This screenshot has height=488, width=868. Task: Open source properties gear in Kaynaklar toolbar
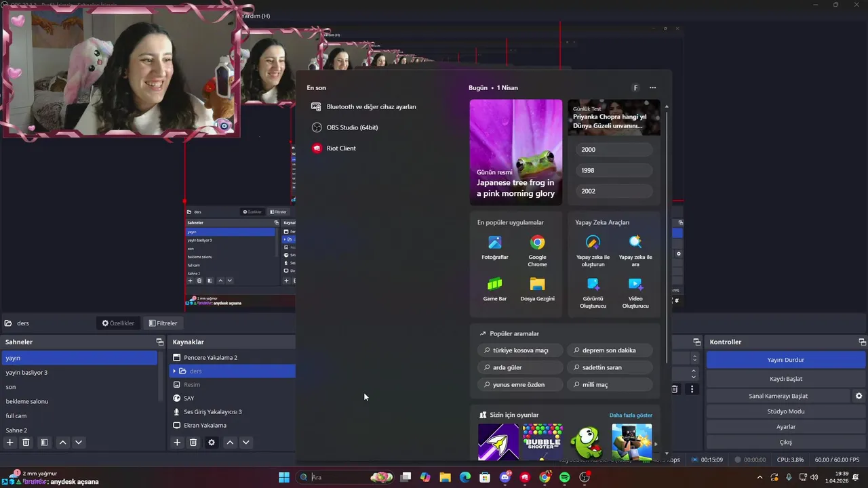tap(212, 443)
